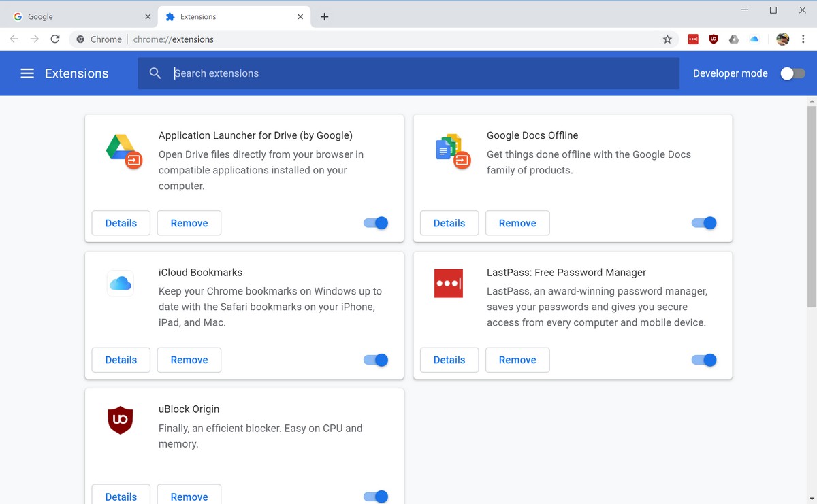The image size is (817, 504).
Task: Turn off LastPass extension toggle
Action: 704,360
